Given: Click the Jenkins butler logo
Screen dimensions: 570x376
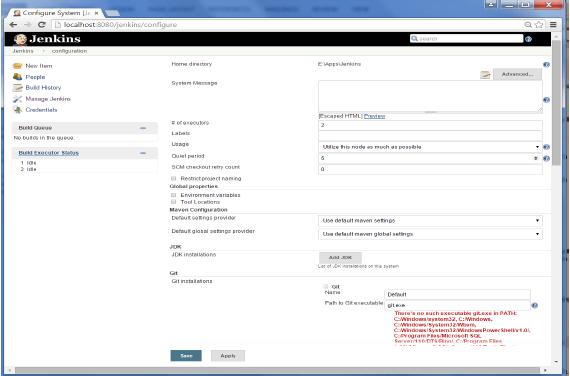Looking at the screenshot, I should pyautogui.click(x=20, y=39).
